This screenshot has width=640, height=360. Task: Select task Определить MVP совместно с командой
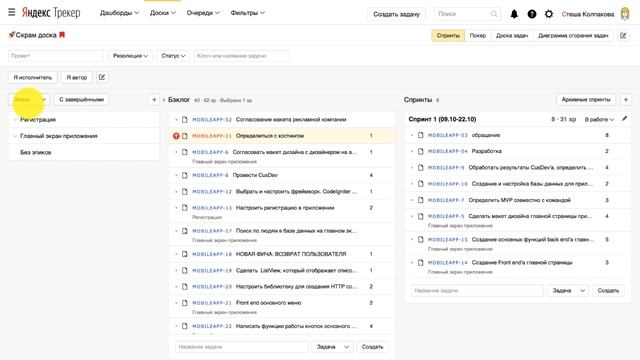click(520, 200)
